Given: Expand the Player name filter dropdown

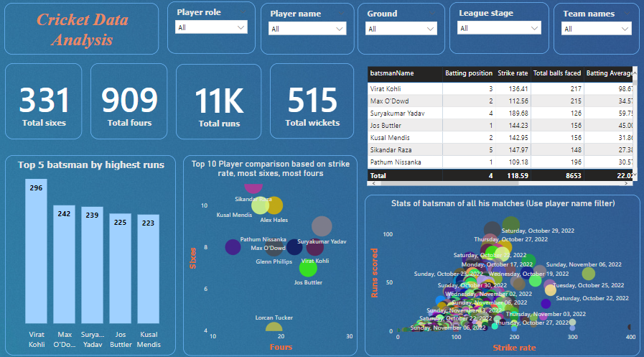Looking at the screenshot, I should [x=307, y=29].
